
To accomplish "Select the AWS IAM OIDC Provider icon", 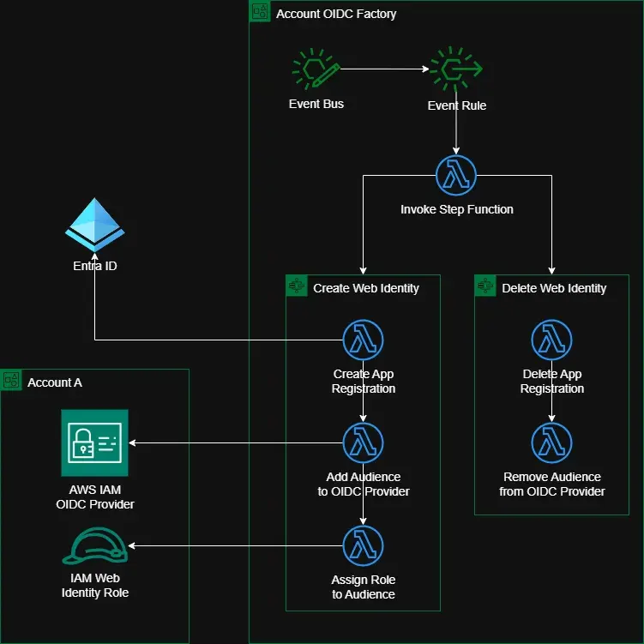I will click(94, 442).
